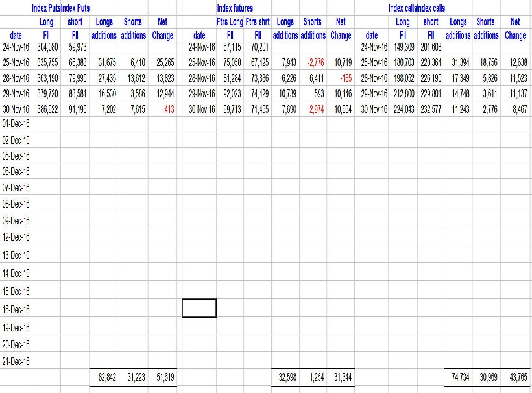Click the 74,734 calls Longs total cell

[460, 376]
